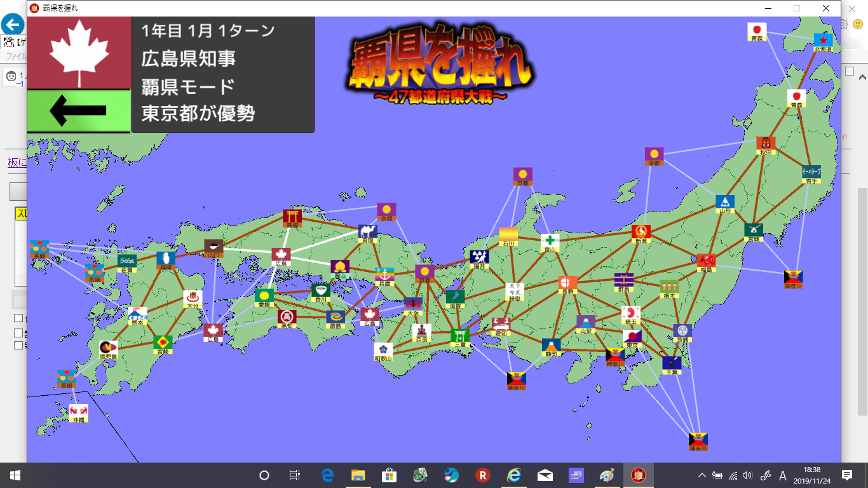Viewport: 868px width, 488px height.
Task: Select the 栃木 prefecture icon
Action: click(x=669, y=289)
